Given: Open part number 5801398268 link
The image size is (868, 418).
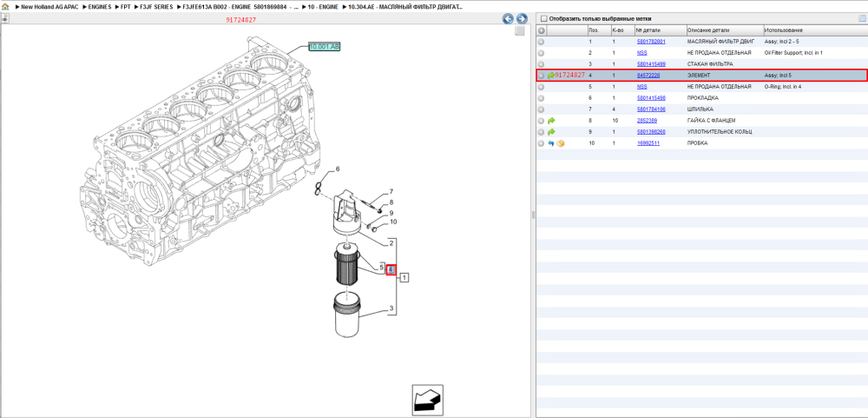Looking at the screenshot, I should coord(651,132).
